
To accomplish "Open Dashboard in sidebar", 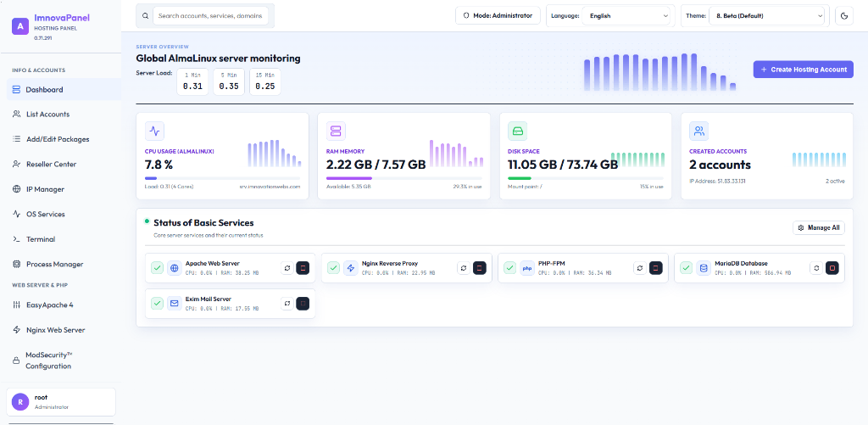I will click(x=64, y=89).
